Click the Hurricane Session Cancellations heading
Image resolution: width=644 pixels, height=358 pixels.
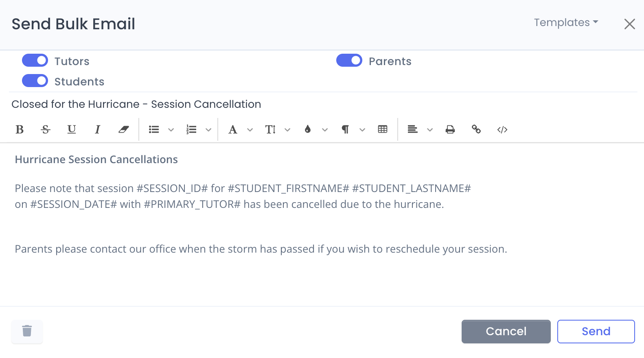(96, 159)
